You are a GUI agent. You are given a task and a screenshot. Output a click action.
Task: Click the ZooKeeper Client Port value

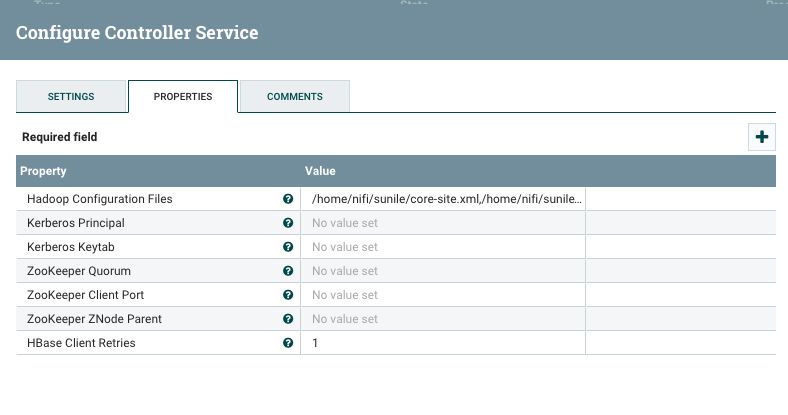(x=443, y=295)
